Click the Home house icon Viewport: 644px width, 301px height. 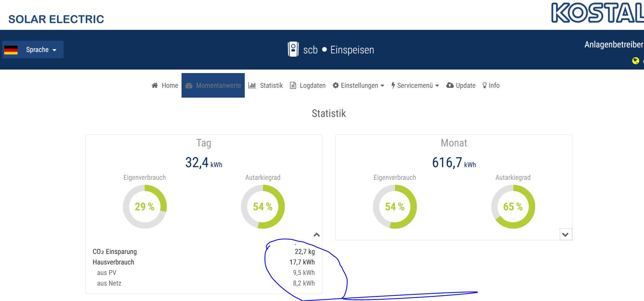coord(155,85)
